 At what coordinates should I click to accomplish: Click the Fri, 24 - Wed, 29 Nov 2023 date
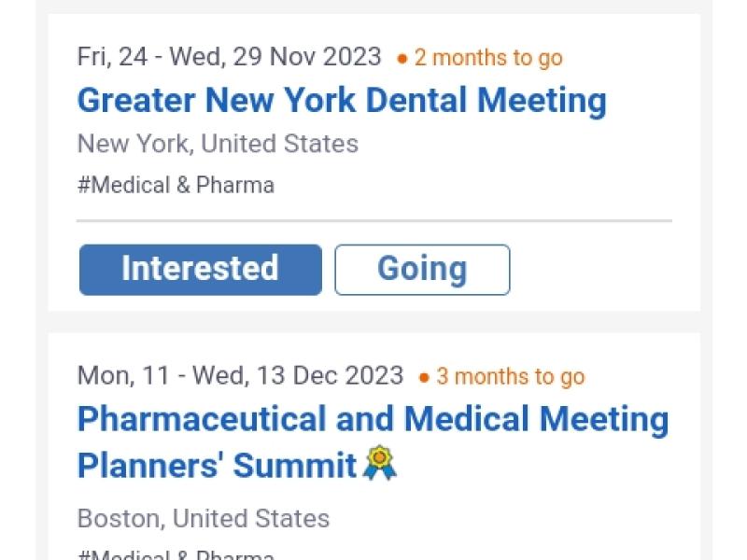coord(229,57)
